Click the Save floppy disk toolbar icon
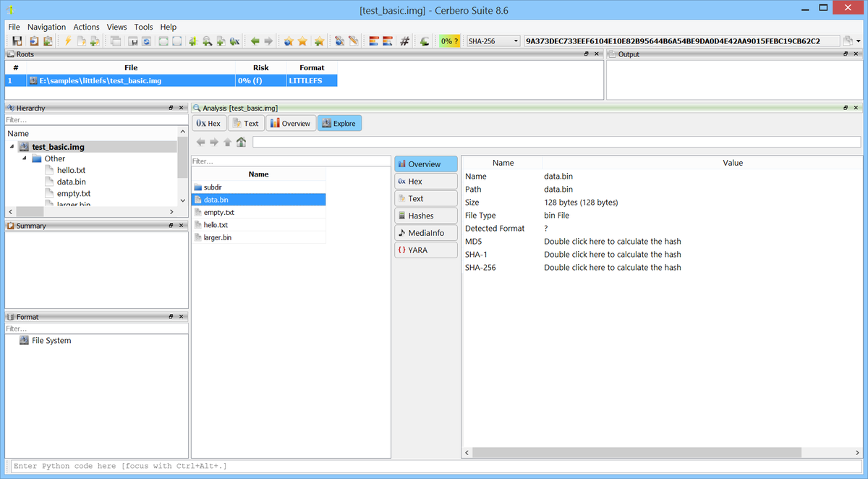This screenshot has width=868, height=479. pyautogui.click(x=17, y=41)
